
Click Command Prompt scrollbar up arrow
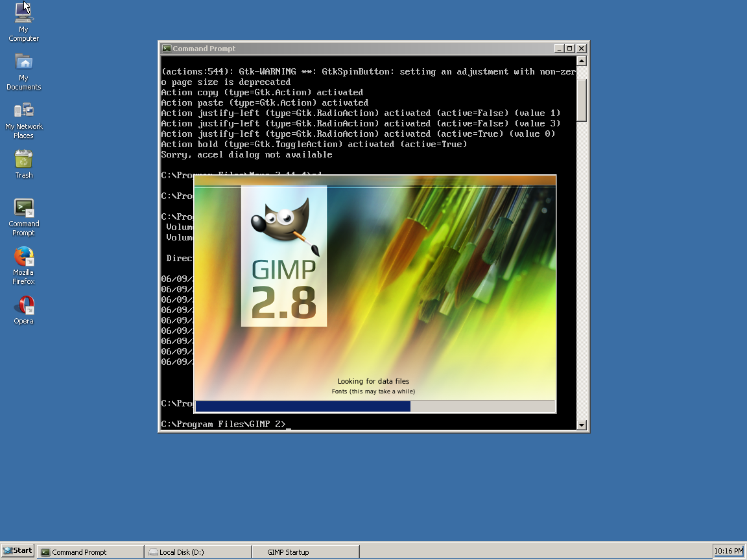coord(581,61)
